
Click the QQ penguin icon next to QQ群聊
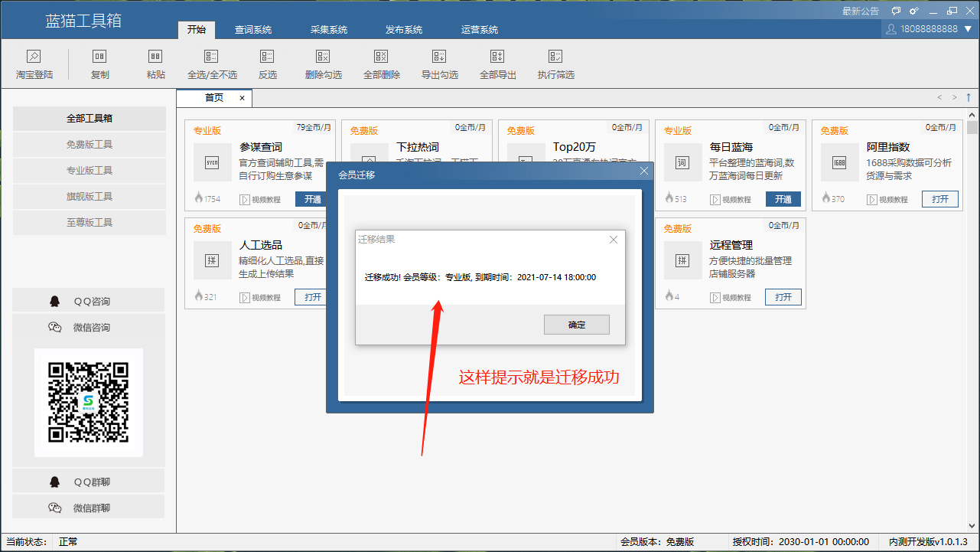54,482
